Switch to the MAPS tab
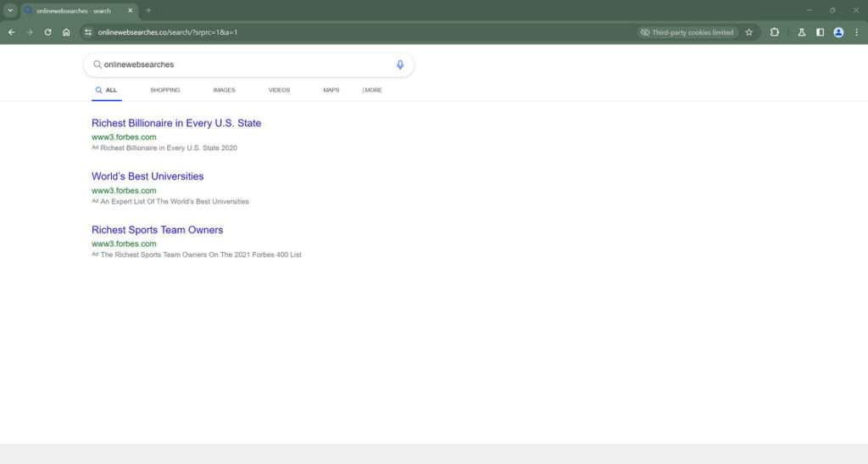The width and height of the screenshot is (868, 464). click(331, 90)
